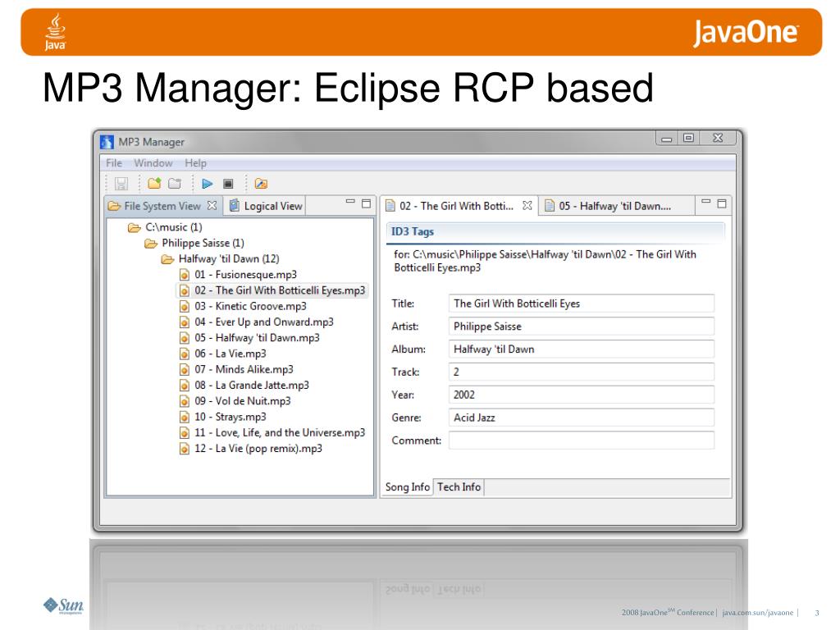Close the '02 - The Girl With Botti...' editor tab
Viewport: 840px width, 630px height.
coord(527,205)
